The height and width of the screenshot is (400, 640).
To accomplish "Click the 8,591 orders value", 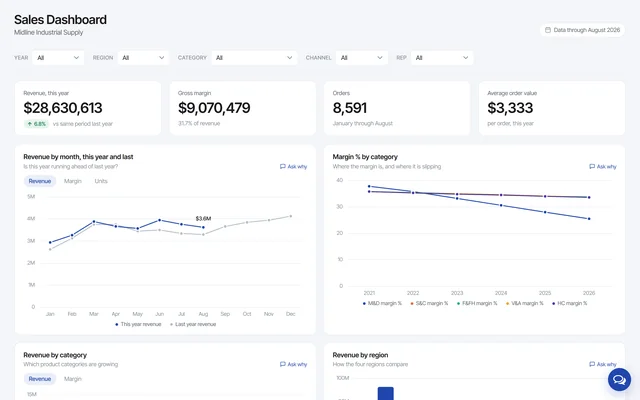I will pyautogui.click(x=350, y=108).
